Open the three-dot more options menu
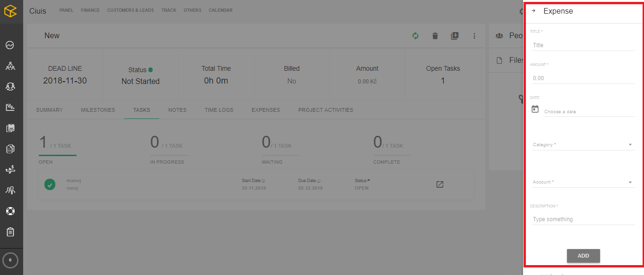Viewport: 644px width, 275px height. point(474,36)
